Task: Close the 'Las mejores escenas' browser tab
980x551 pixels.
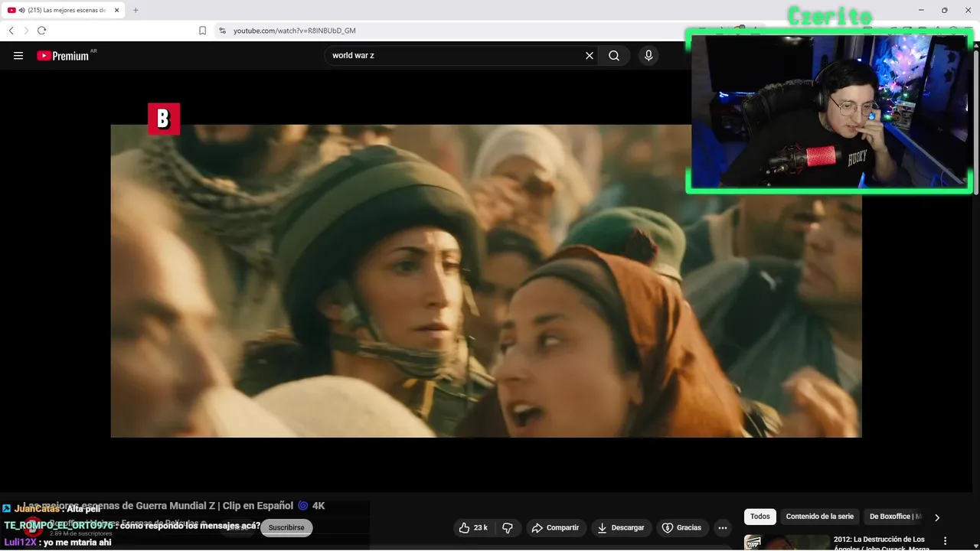Action: click(x=117, y=10)
